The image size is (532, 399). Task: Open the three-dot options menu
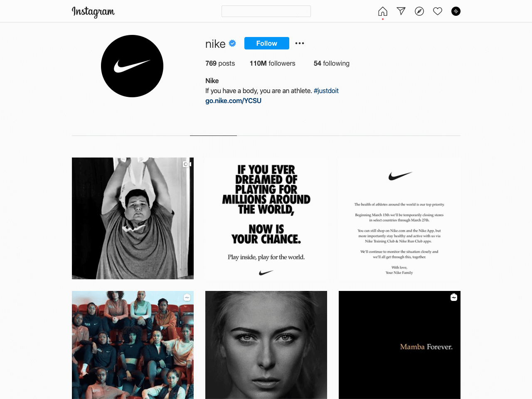pos(300,43)
